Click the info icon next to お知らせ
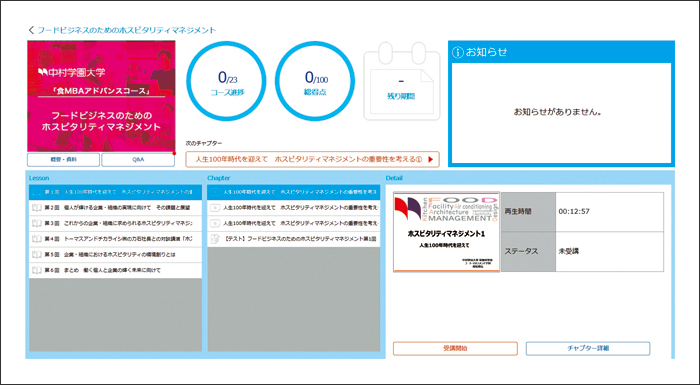Image resolution: width=700 pixels, height=385 pixels. click(458, 52)
